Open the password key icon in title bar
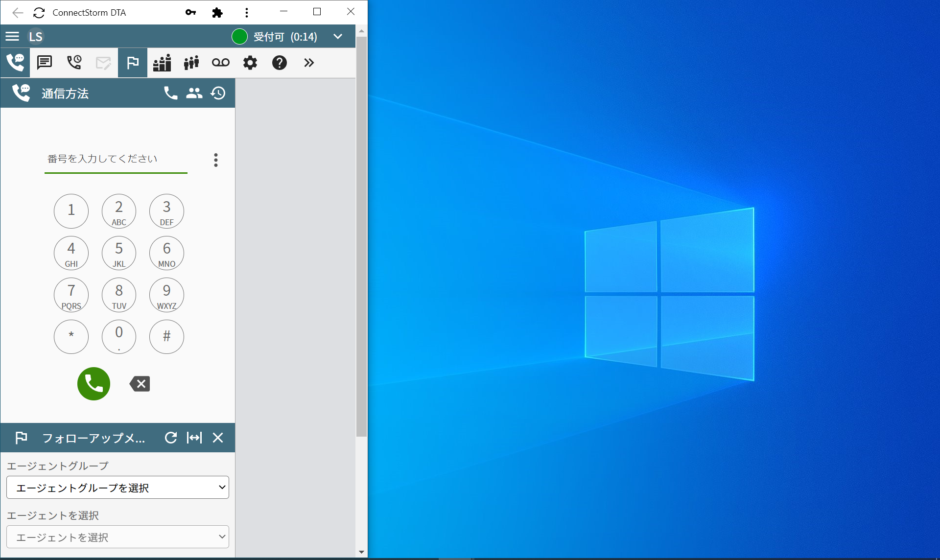 191,13
